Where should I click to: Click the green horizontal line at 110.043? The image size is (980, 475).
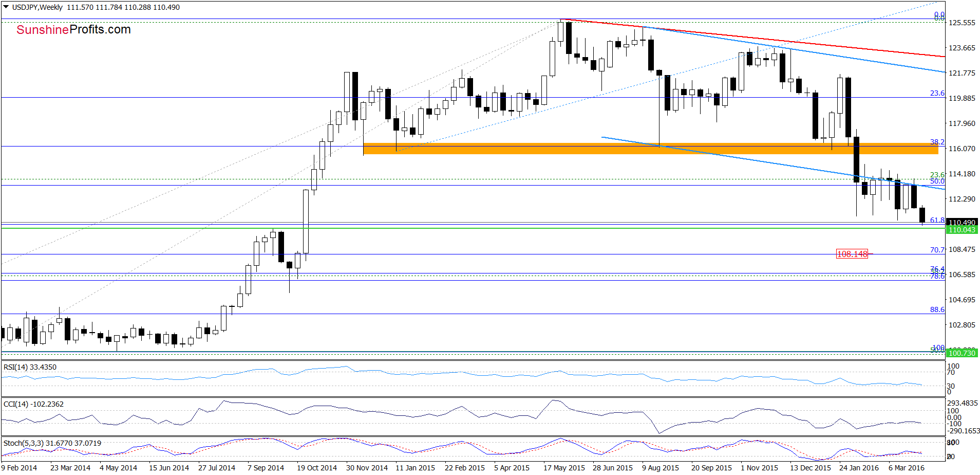473,228
